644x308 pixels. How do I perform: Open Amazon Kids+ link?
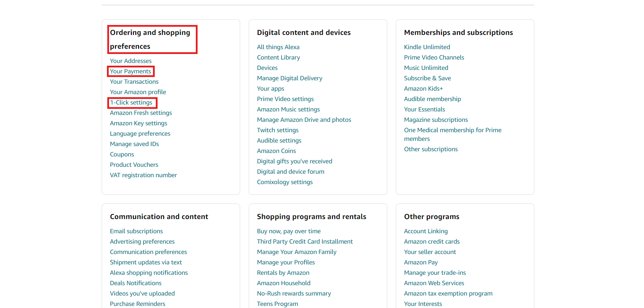(424, 89)
